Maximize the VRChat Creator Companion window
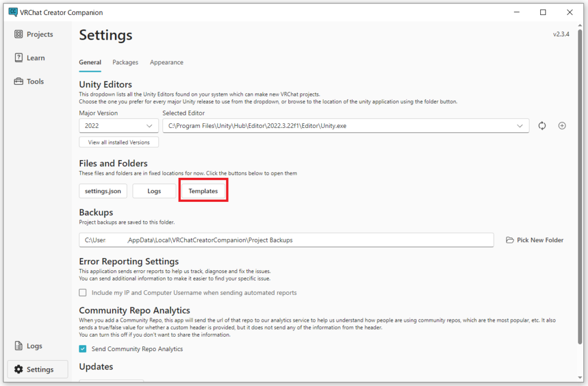The height and width of the screenshot is (386, 588). point(543,13)
